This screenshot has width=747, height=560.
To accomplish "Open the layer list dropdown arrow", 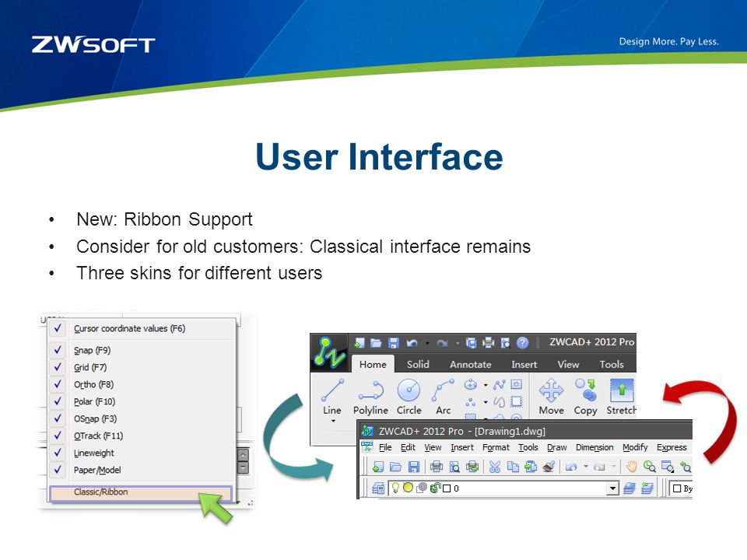I will [x=612, y=488].
